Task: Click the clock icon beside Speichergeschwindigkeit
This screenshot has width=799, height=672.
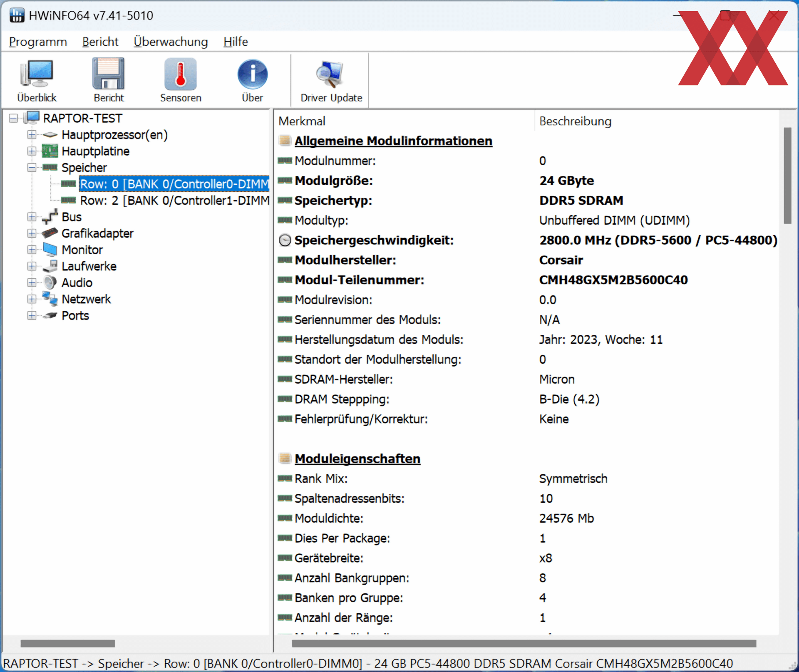Action: pyautogui.click(x=285, y=240)
